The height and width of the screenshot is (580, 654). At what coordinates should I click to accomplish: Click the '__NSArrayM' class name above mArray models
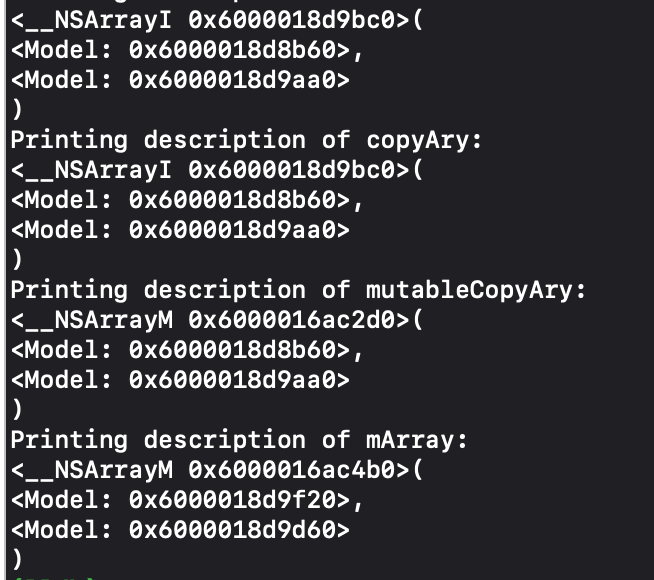tap(99, 471)
